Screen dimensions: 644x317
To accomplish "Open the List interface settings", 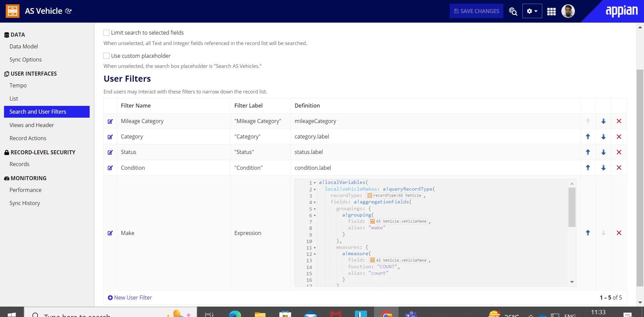I will click(14, 98).
